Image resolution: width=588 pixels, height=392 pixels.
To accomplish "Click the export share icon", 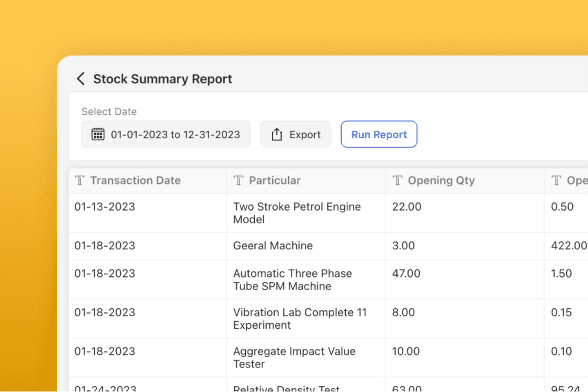I will [x=277, y=134].
